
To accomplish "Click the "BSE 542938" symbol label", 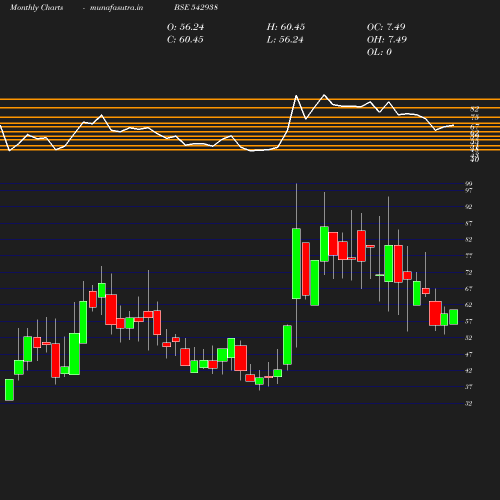I will pyautogui.click(x=196, y=7).
